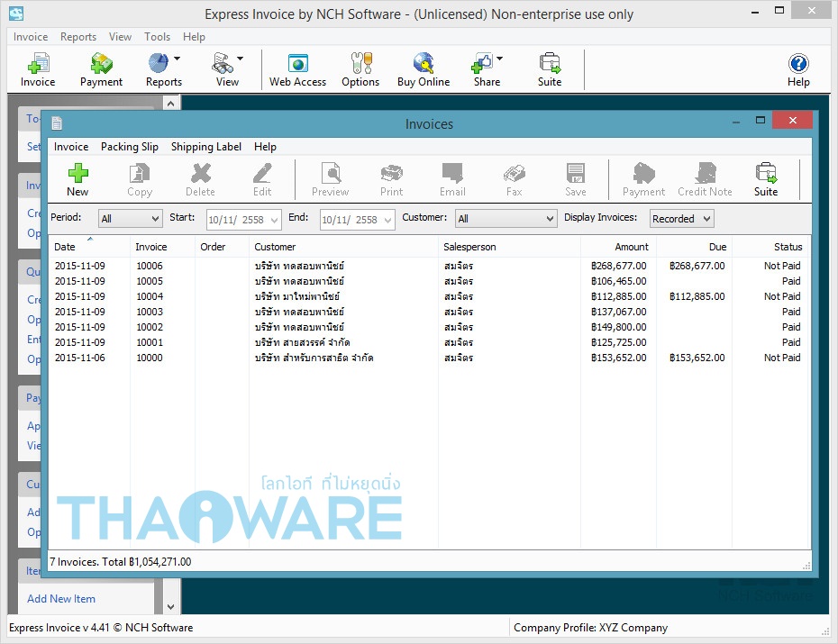Open the Packing Slip menu
Screen dimensions: 838x644
point(129,147)
